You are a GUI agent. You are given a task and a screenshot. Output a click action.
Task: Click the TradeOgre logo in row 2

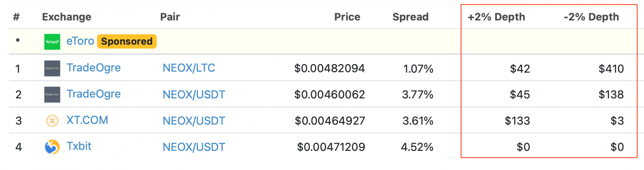52,95
